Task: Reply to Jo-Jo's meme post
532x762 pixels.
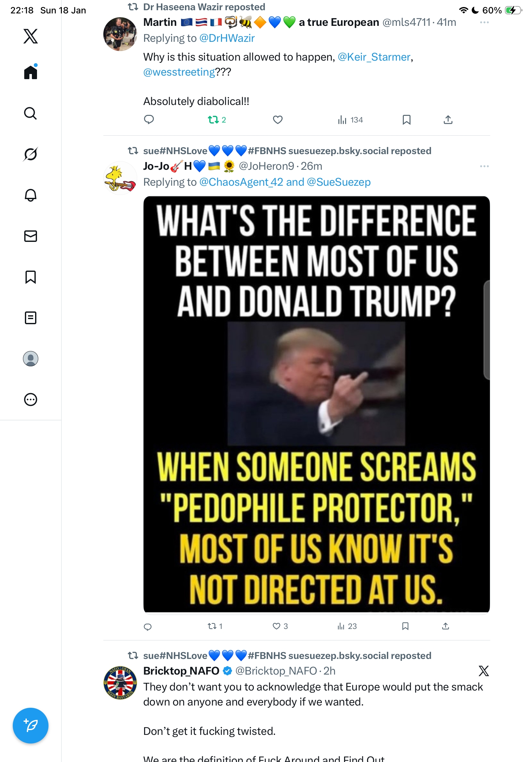Action: click(x=148, y=626)
